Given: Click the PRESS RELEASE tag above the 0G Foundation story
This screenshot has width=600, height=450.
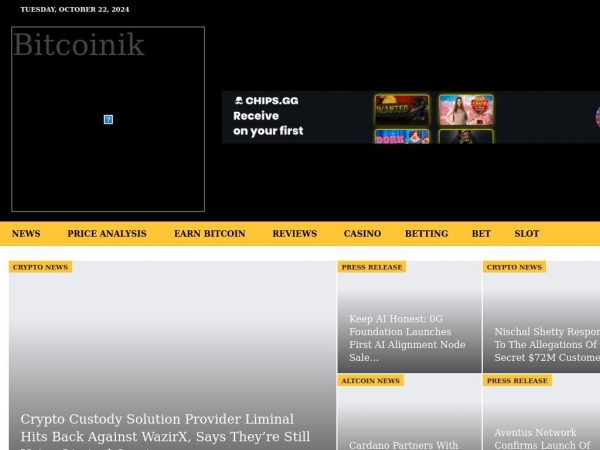Looking at the screenshot, I should tap(372, 267).
